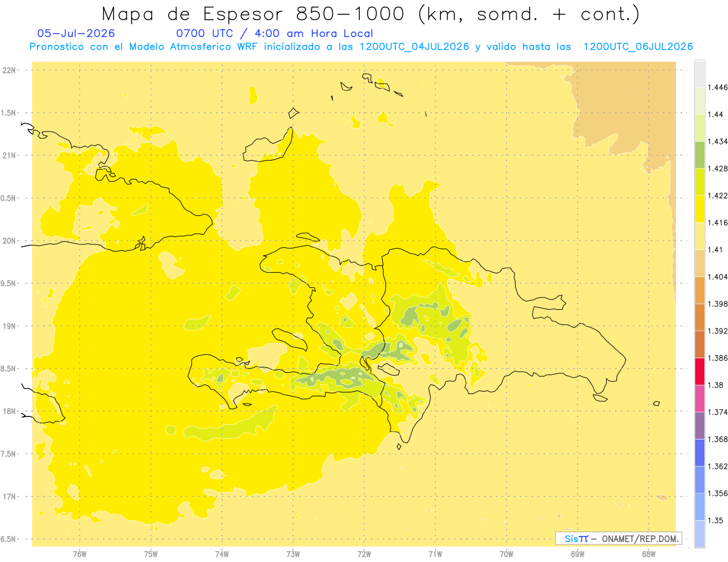
Task: Select the bright yellow swatch between 1.416 and 1.422
Action: point(699,209)
